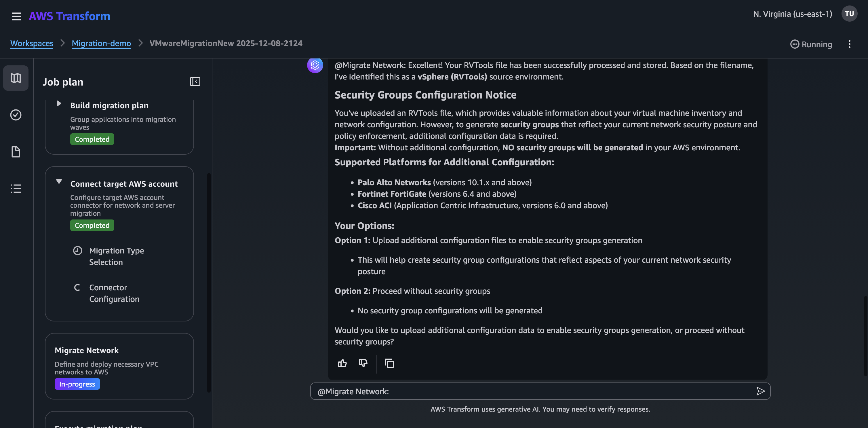This screenshot has height=428, width=868.
Task: Open the Workspaces breadcrumb link
Action: point(32,43)
